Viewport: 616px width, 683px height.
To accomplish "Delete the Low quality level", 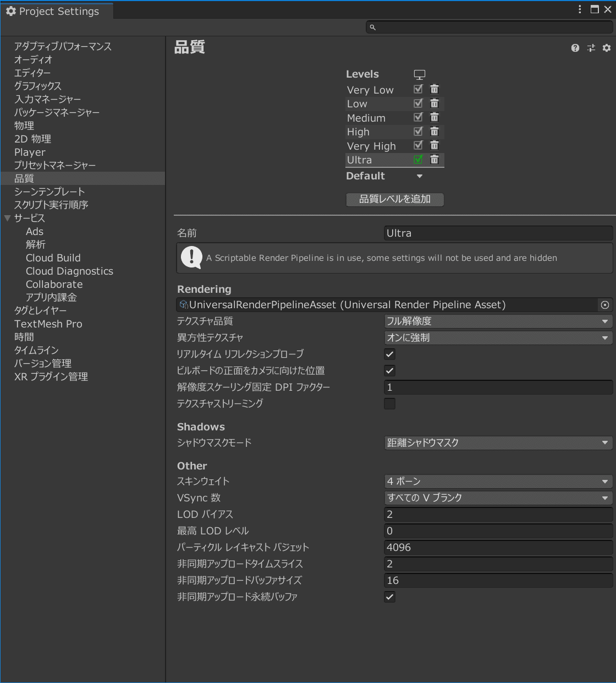I will (435, 103).
